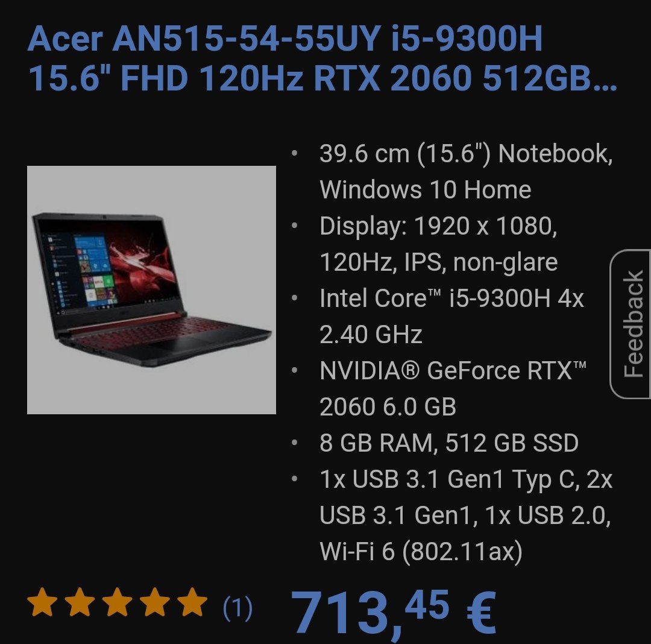Viewport: 651px width, 644px height.
Task: Click the NVIDIA GeForce RTX spec line
Action: pos(453,388)
